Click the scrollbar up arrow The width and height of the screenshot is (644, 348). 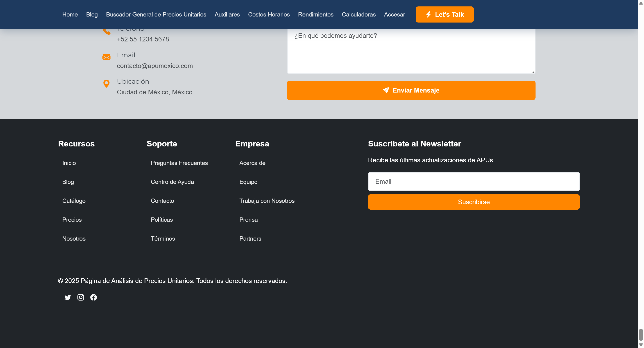[641, 3]
